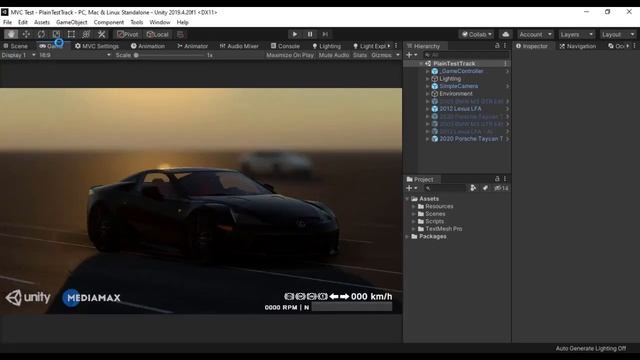
Task: Select 2012 Lexus LFA object
Action: point(460,109)
